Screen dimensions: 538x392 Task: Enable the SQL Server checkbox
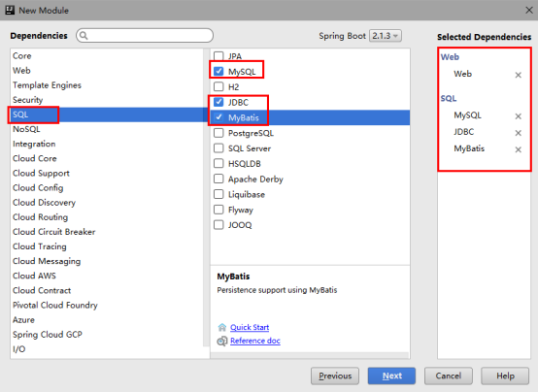219,148
